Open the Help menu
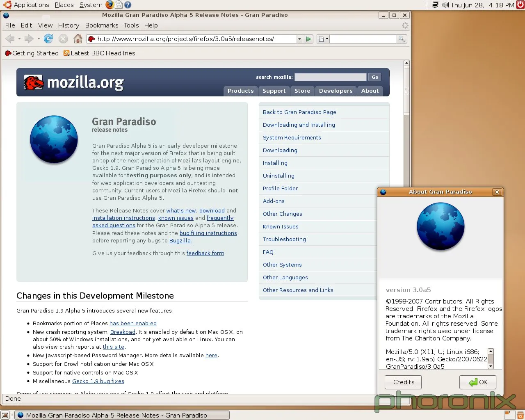Screen dimensions: 525x420 pyautogui.click(x=151, y=25)
